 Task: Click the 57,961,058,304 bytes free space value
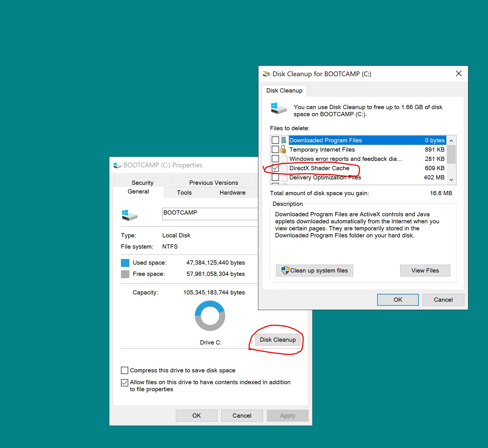tap(215, 274)
